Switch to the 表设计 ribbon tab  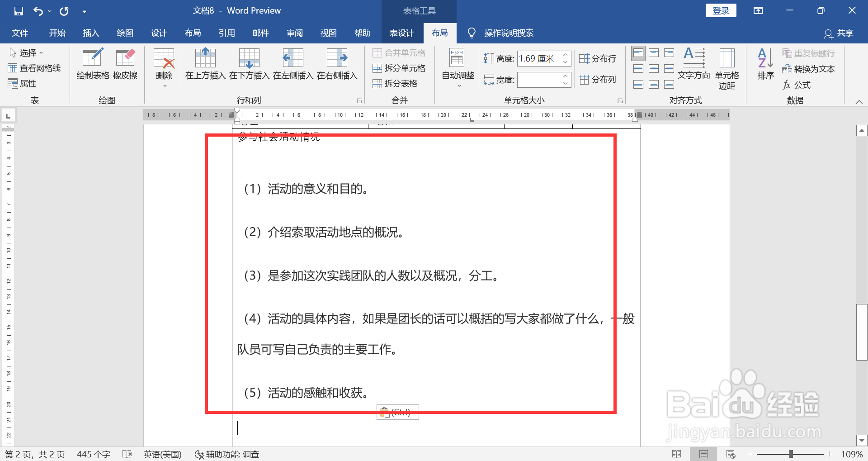pos(401,33)
